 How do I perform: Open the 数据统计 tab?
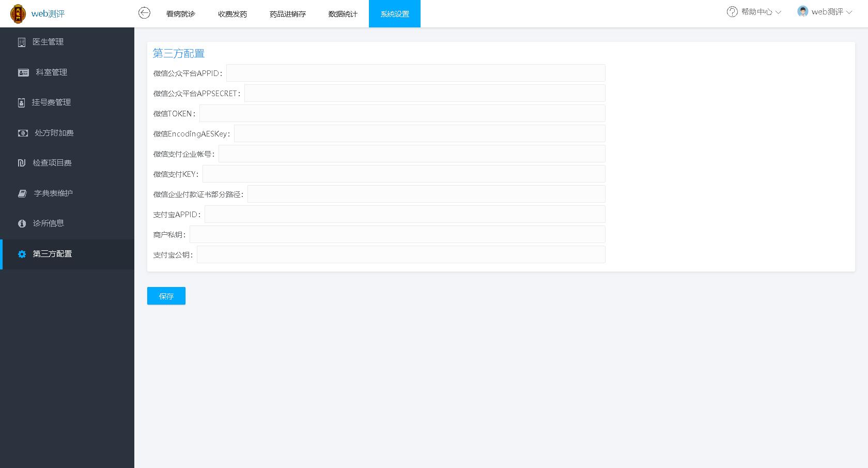tap(343, 14)
